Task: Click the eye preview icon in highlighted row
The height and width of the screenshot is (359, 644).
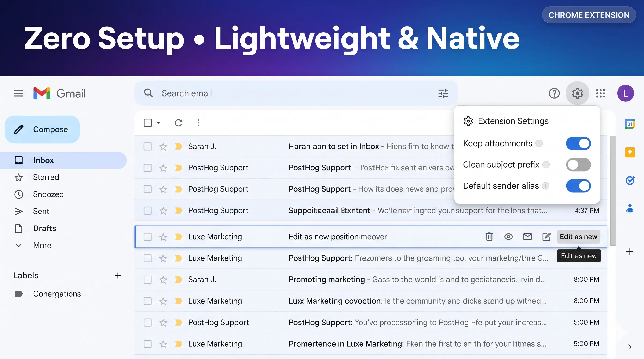Action: 509,237
